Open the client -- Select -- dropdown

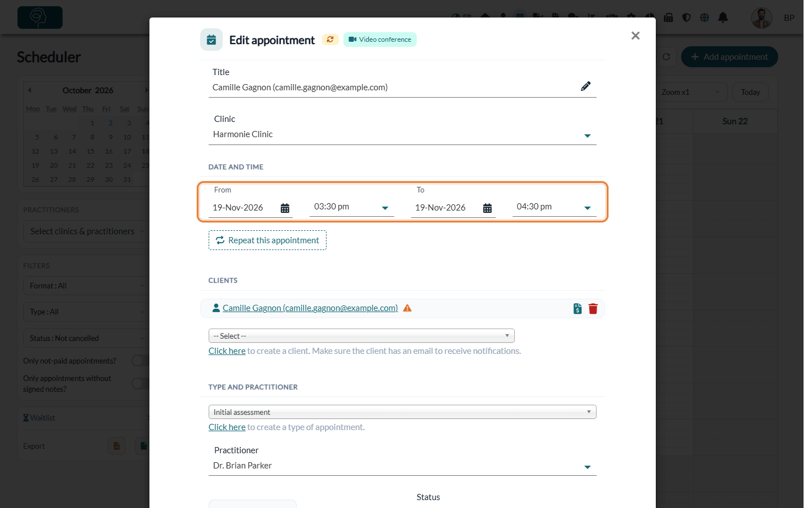(x=361, y=336)
